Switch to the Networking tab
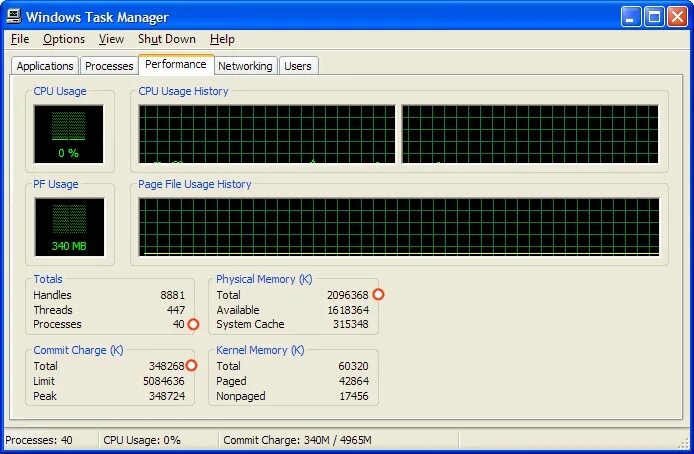This screenshot has height=454, width=694. (245, 66)
